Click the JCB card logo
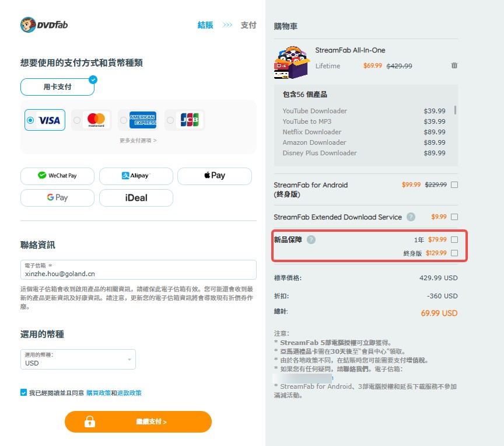The height and width of the screenshot is (446, 504). pos(190,120)
